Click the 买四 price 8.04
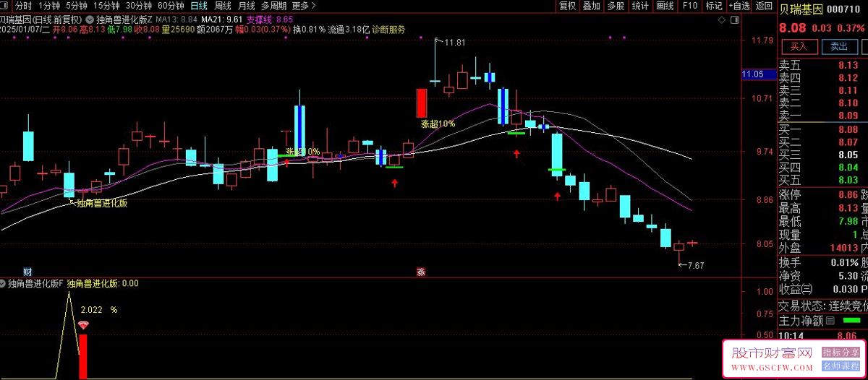Screen dimensions: 868x380 (x=848, y=168)
